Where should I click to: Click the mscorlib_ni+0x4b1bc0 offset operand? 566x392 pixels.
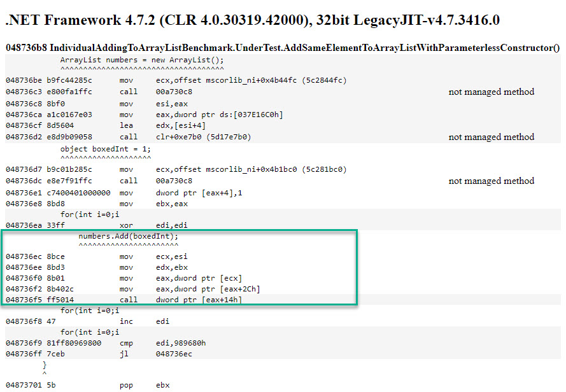coord(251,169)
